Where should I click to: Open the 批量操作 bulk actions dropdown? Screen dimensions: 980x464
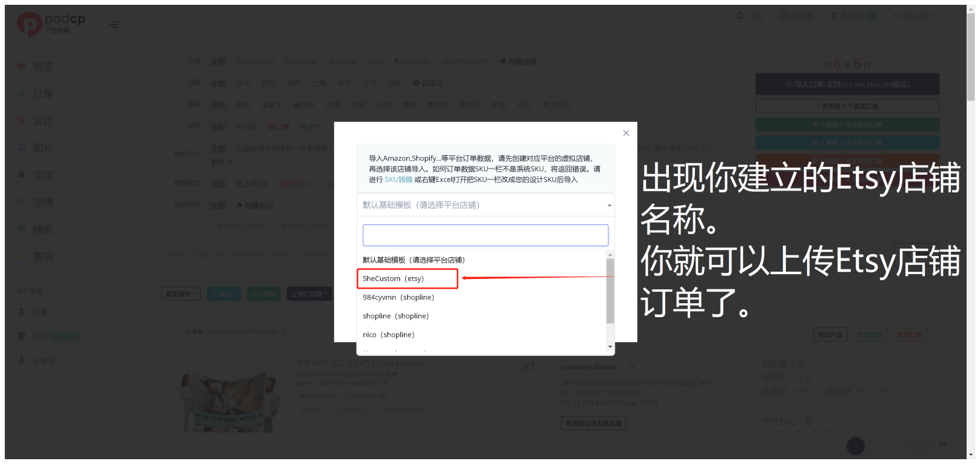(181, 294)
